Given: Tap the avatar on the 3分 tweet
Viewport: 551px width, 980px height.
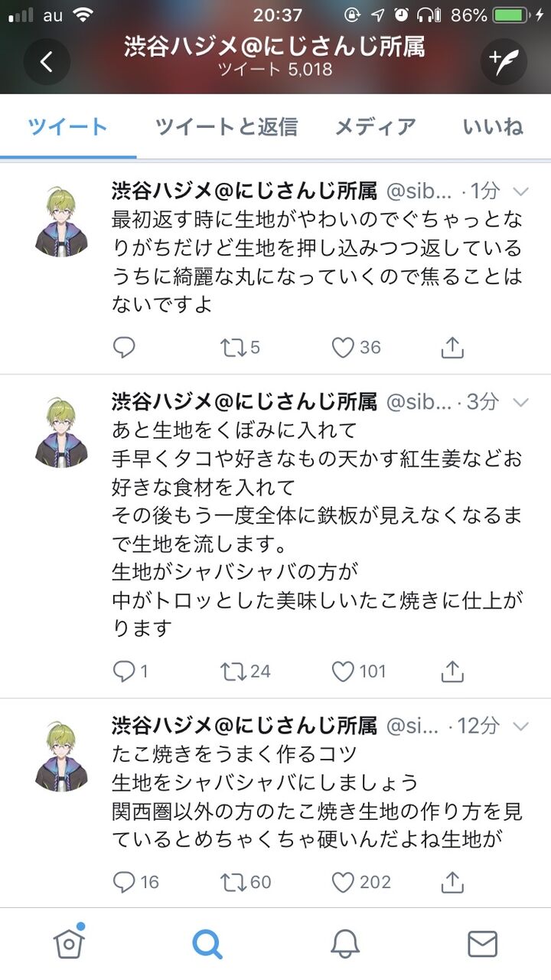Looking at the screenshot, I should pos(62,434).
